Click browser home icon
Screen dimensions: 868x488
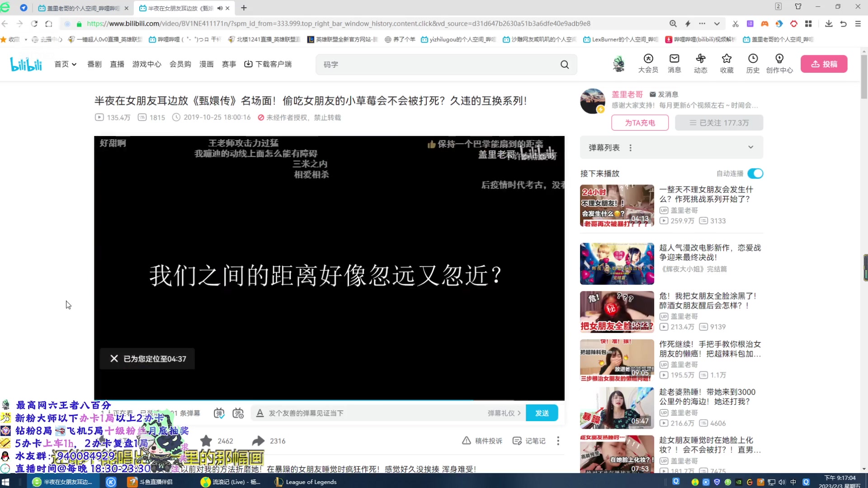click(49, 23)
